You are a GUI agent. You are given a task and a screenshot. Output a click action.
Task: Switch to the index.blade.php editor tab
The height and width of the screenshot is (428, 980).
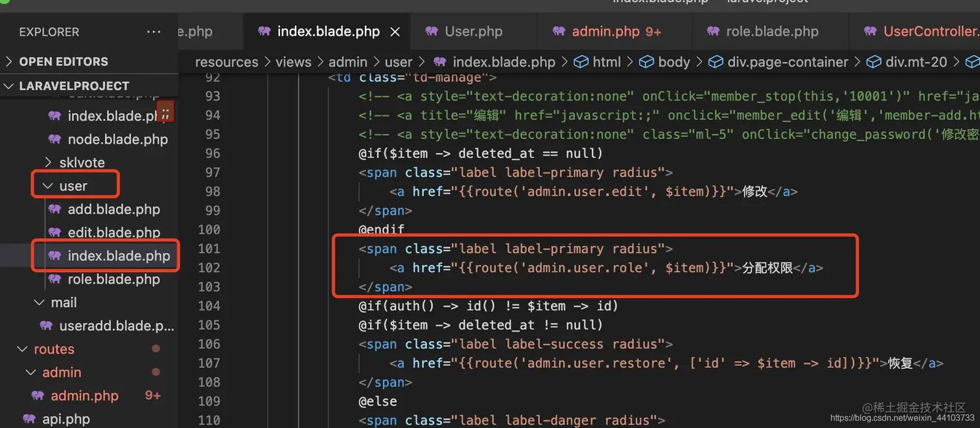328,31
